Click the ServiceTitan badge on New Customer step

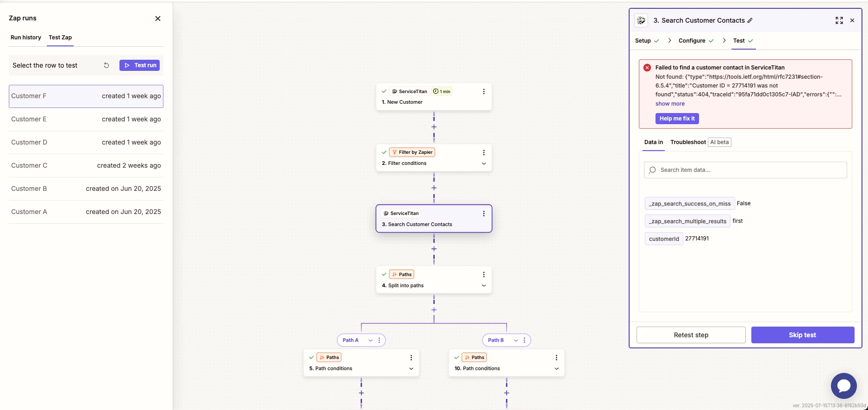click(410, 92)
